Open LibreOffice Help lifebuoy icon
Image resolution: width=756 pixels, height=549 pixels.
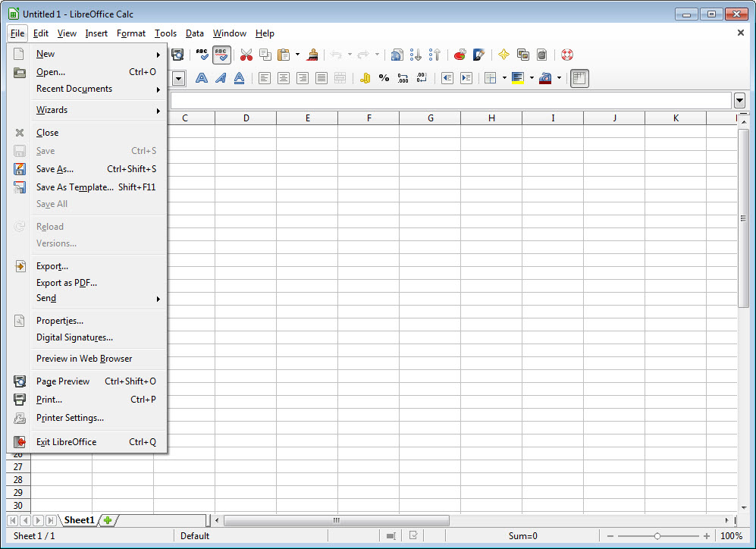click(x=567, y=55)
